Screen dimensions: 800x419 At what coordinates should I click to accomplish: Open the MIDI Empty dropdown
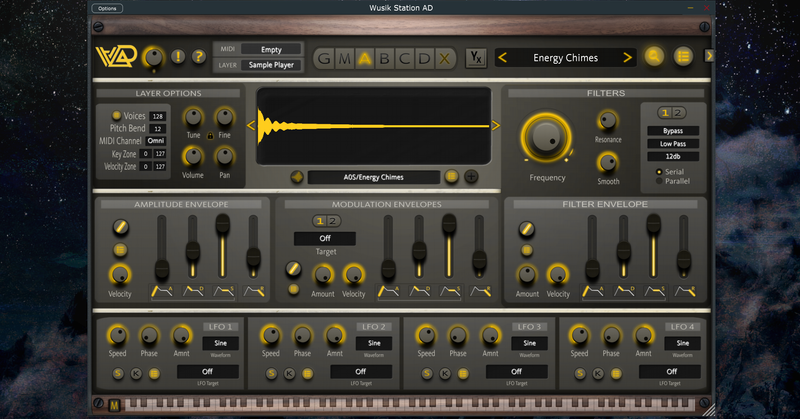[271, 50]
